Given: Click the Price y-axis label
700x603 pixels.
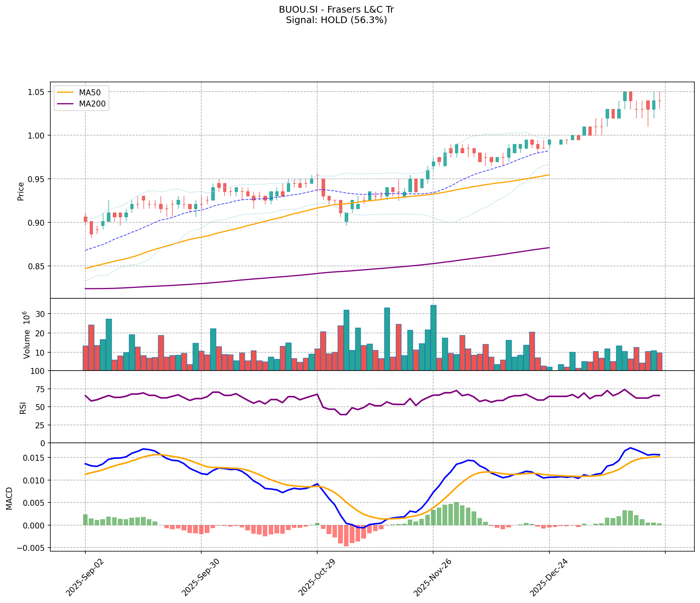Looking at the screenshot, I should [21, 191].
